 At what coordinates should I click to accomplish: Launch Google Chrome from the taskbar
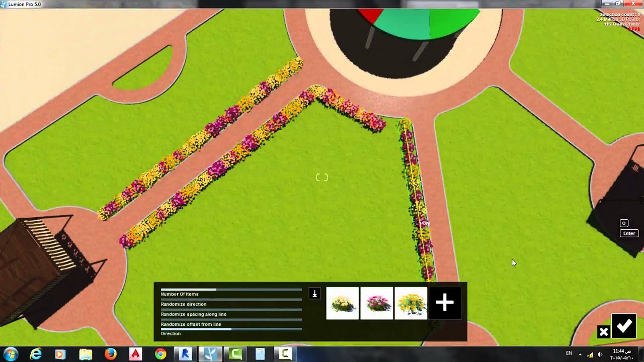160,354
